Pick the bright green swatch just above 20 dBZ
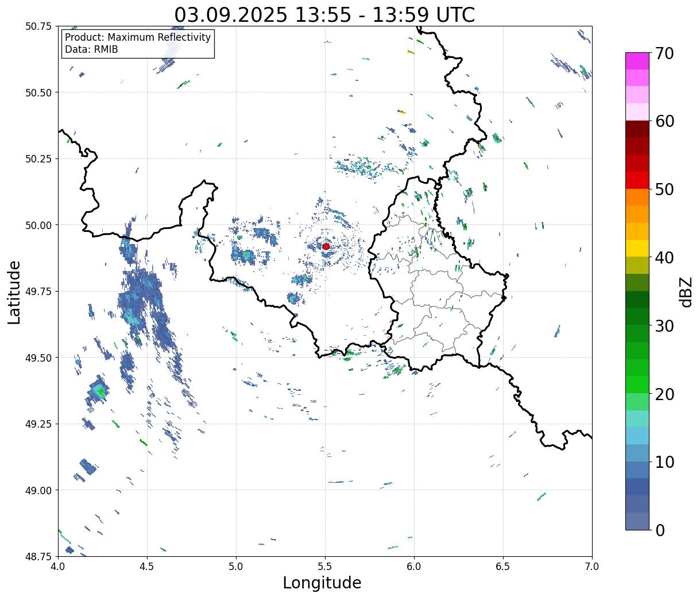700x597 pixels. [637, 385]
